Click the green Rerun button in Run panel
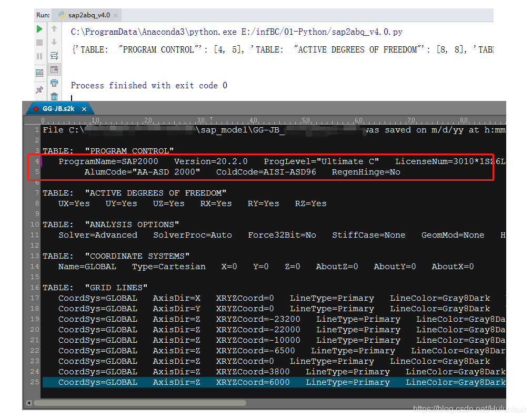 click(39, 29)
